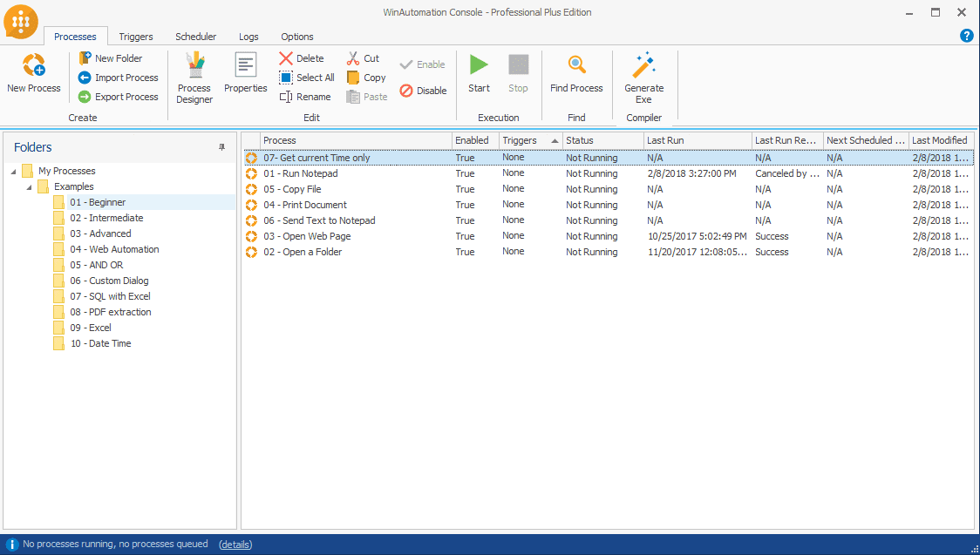Image resolution: width=980 pixels, height=555 pixels.
Task: Collapse the Examples folder node
Action: (x=30, y=186)
